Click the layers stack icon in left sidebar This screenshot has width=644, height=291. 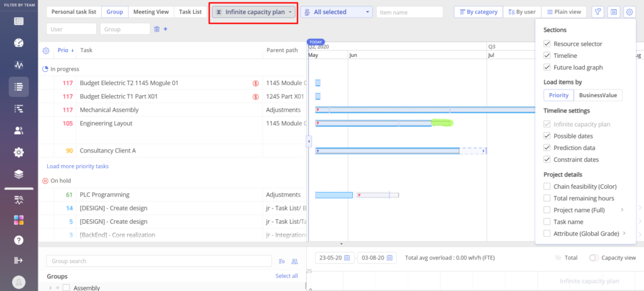coord(19,174)
